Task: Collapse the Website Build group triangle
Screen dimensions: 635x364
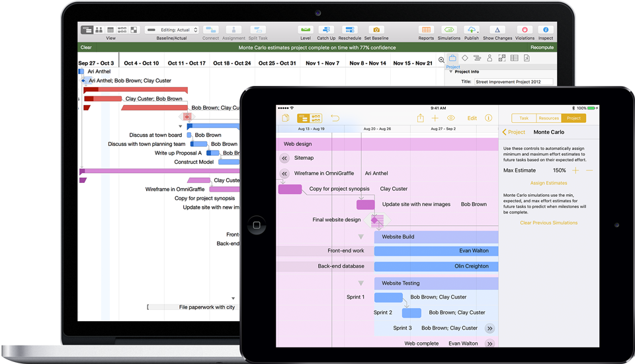Action: (361, 237)
